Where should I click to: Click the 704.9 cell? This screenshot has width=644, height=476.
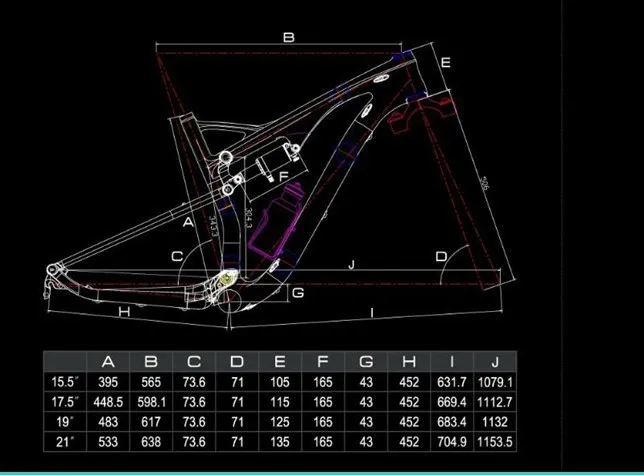click(452, 442)
